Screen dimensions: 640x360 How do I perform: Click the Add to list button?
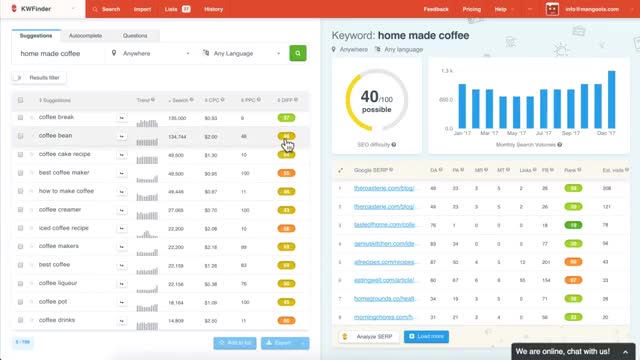tap(235, 343)
